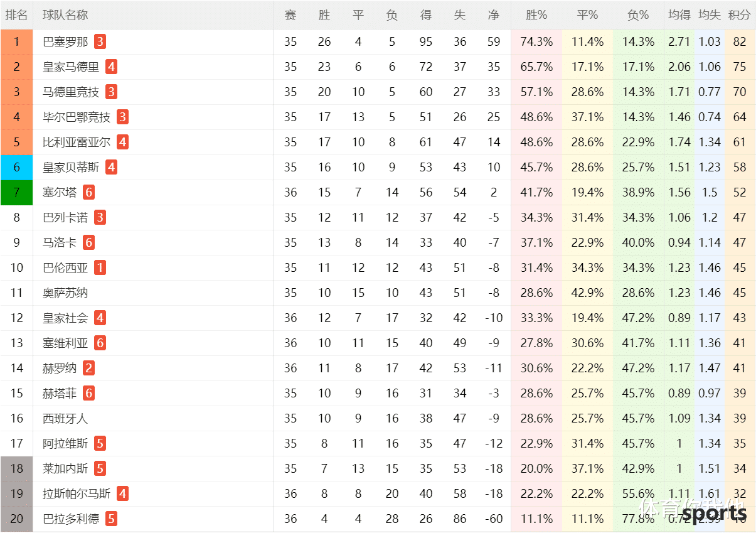Click the 球队名称 column header
This screenshot has width=756, height=533.
tap(65, 15)
